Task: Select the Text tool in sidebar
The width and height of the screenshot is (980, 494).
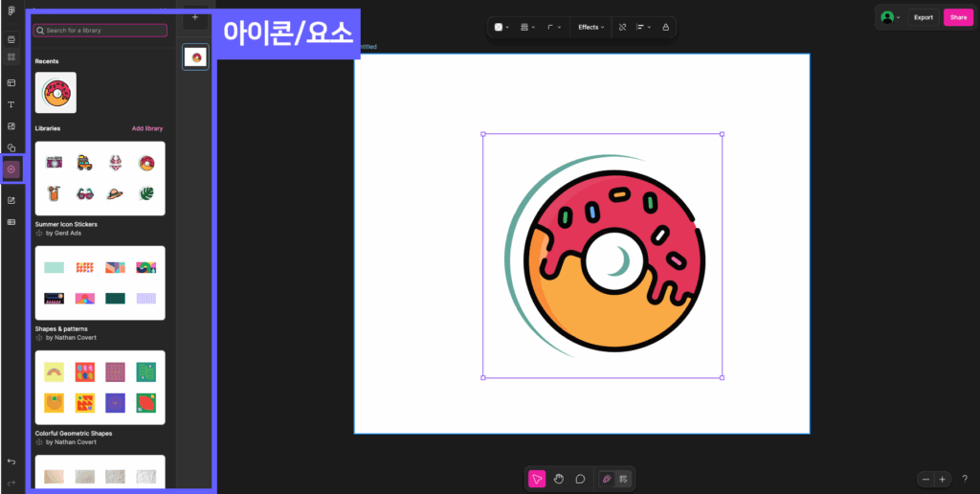Action: point(11,104)
